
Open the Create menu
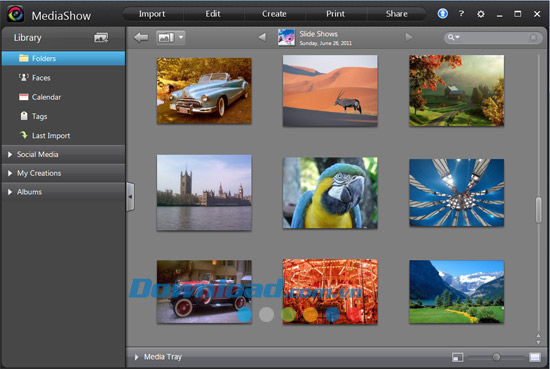coord(274,14)
